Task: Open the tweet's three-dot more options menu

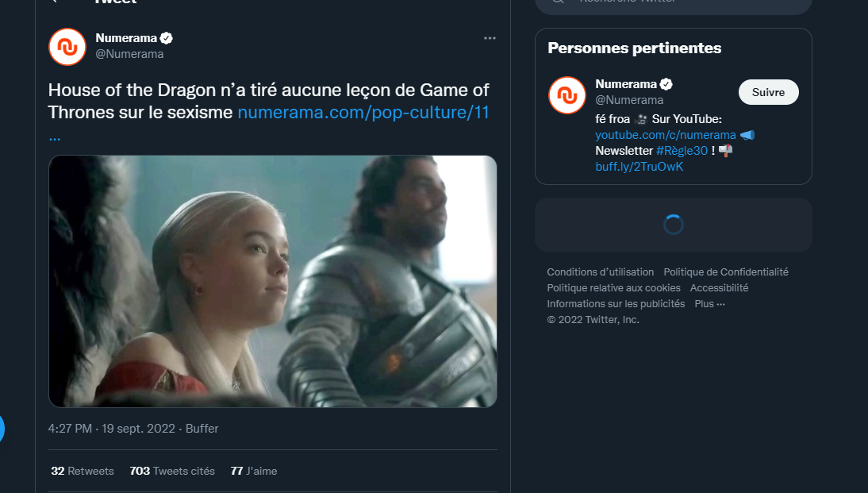Action: click(490, 38)
